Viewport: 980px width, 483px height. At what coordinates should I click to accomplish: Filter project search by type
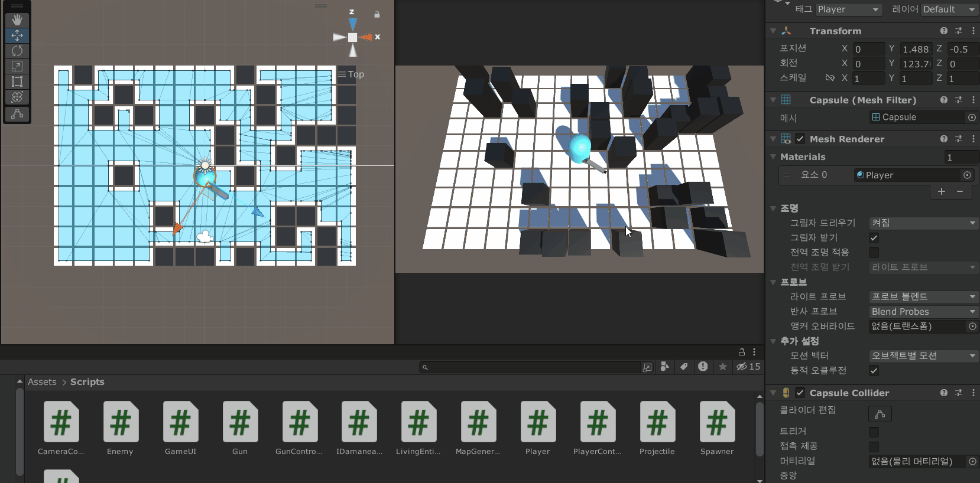coord(665,367)
